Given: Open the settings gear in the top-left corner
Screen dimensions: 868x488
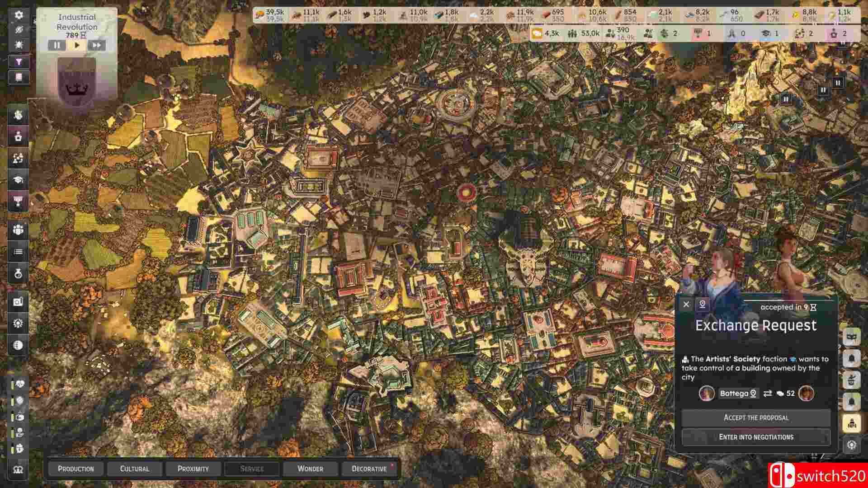Looking at the screenshot, I should point(19,15).
